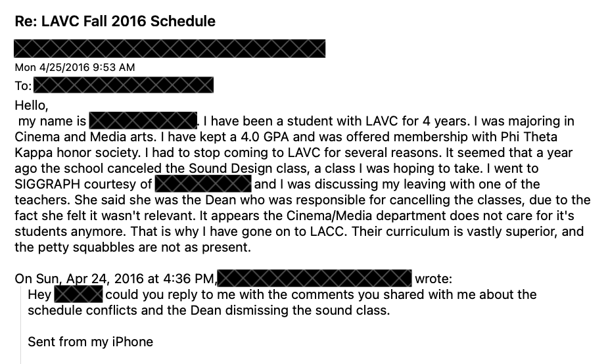Click the 'Mon 4/25/2016 9:53 AM' timestamp
608x364 pixels.
pos(74,68)
